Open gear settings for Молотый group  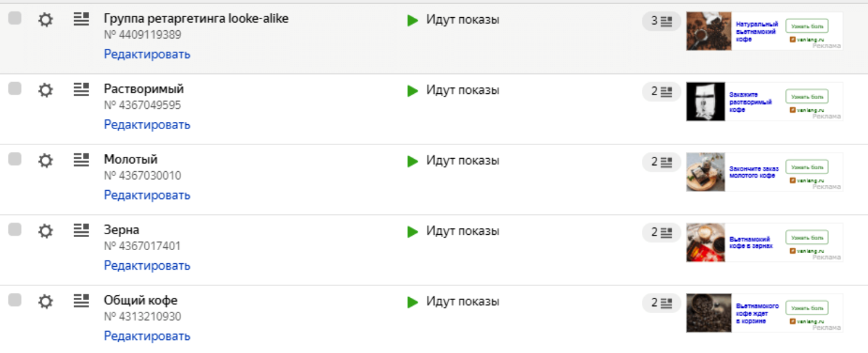pyautogui.click(x=45, y=160)
